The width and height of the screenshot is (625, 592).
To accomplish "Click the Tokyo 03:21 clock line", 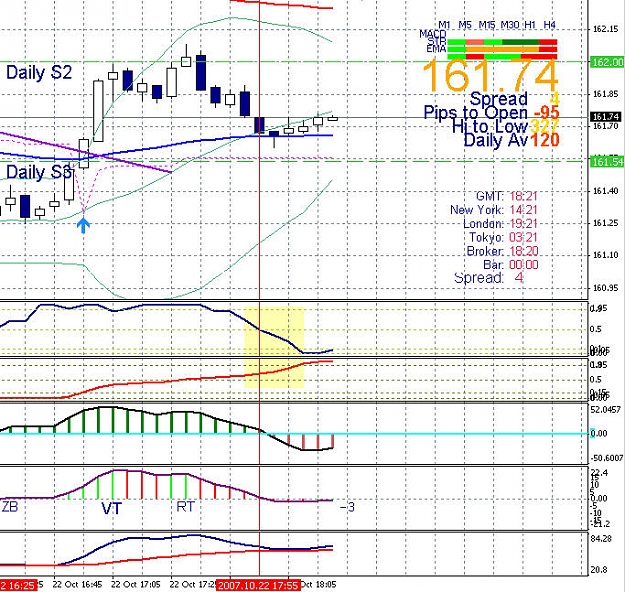I will 503,237.
